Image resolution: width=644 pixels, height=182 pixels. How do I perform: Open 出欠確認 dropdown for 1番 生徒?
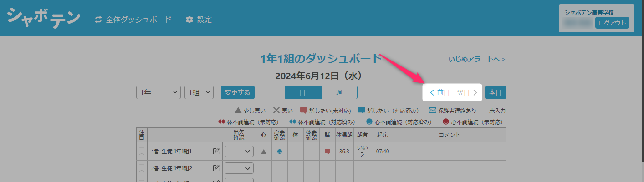tap(239, 151)
